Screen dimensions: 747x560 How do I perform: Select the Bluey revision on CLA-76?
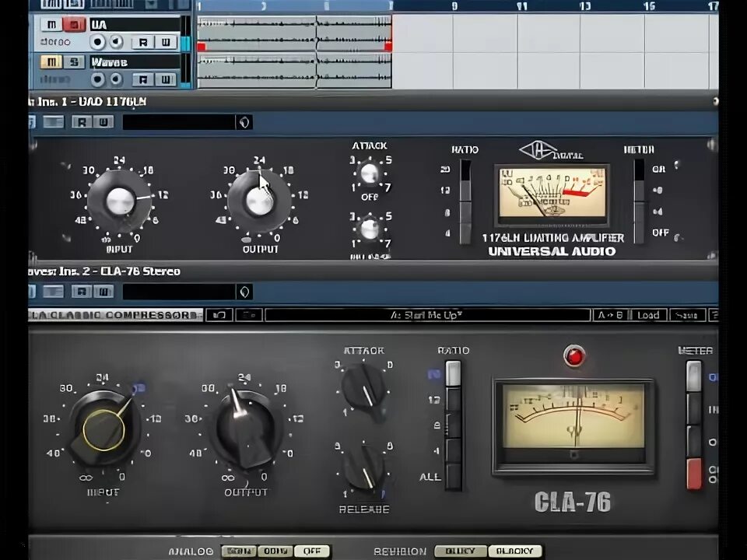click(x=460, y=551)
